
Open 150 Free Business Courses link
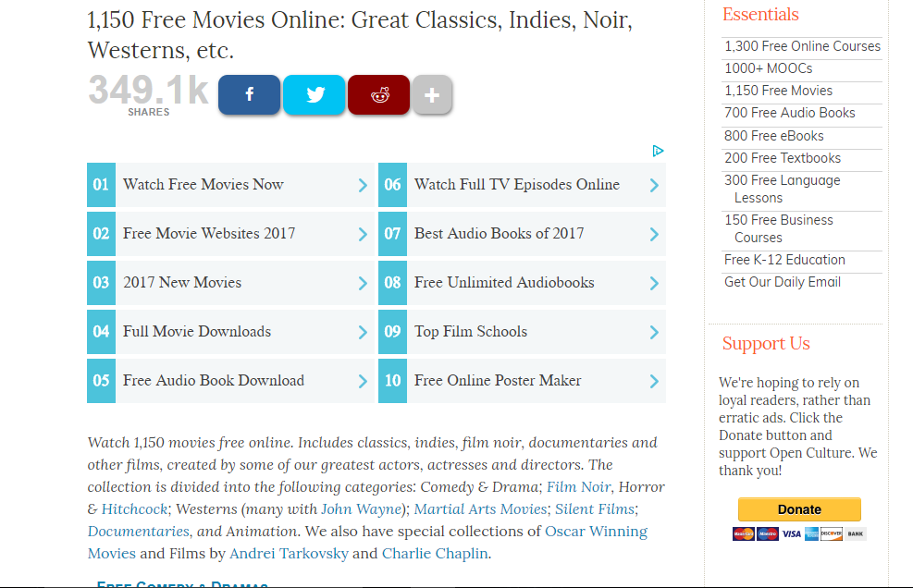point(779,228)
